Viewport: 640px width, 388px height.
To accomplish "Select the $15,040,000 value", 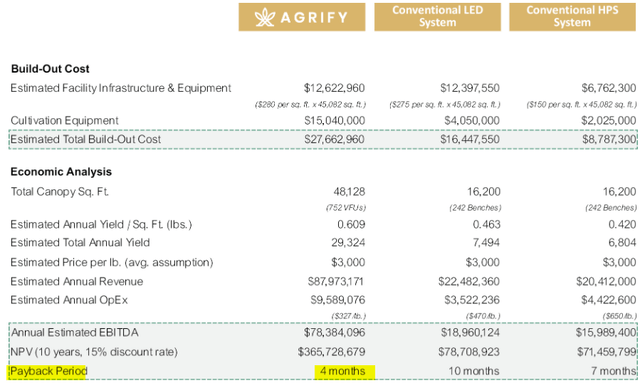I will click(335, 121).
